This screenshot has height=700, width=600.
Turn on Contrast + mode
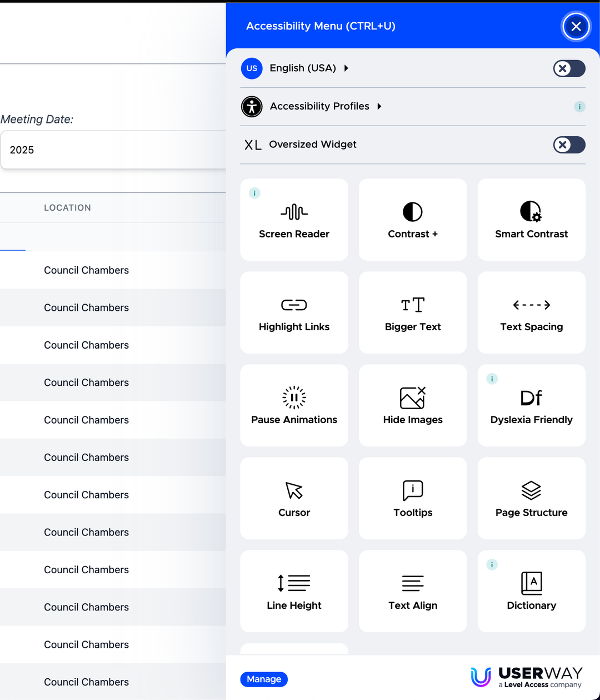412,220
